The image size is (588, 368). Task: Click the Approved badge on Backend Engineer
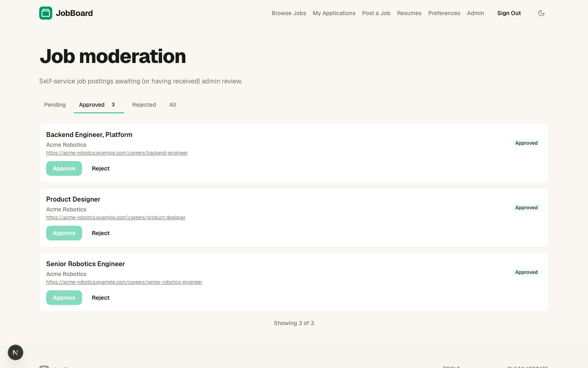(526, 143)
